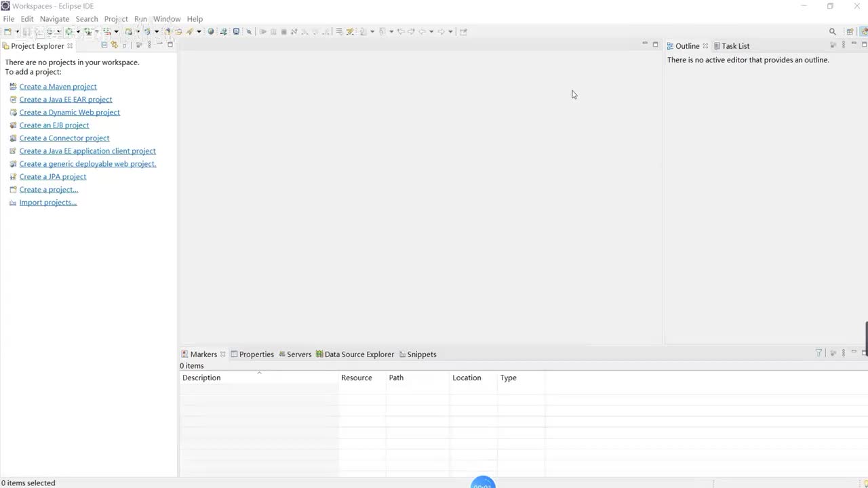This screenshot has height=488, width=868.
Task: Open the Navigate menu
Action: (54, 19)
